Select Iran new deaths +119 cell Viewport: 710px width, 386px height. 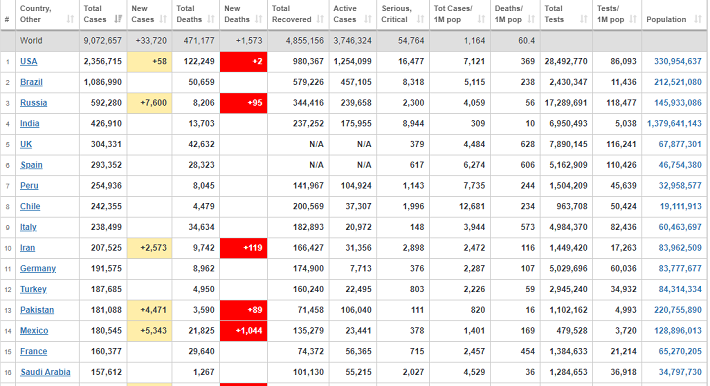[244, 248]
